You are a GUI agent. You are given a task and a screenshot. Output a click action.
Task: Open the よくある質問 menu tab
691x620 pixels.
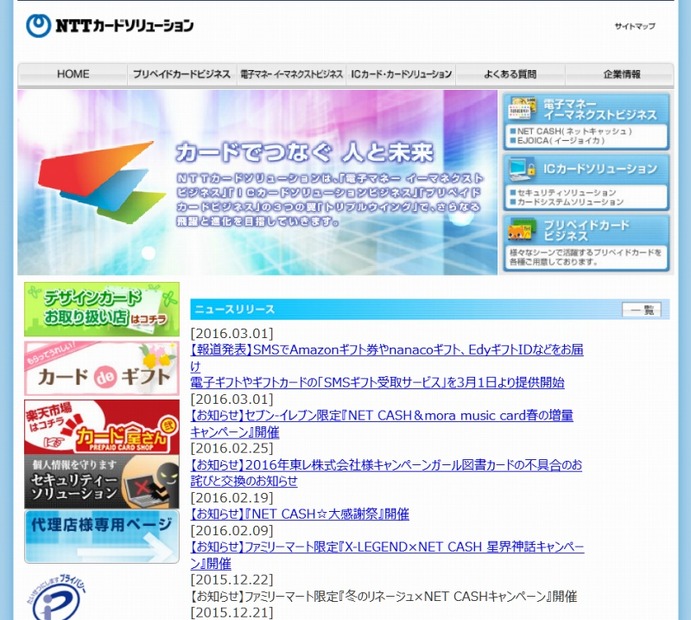click(510, 74)
